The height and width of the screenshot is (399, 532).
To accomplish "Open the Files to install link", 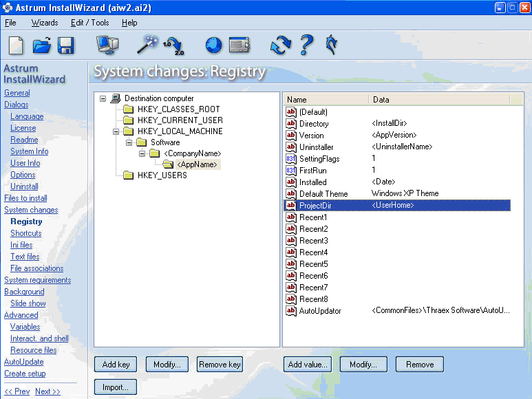I will (25, 198).
